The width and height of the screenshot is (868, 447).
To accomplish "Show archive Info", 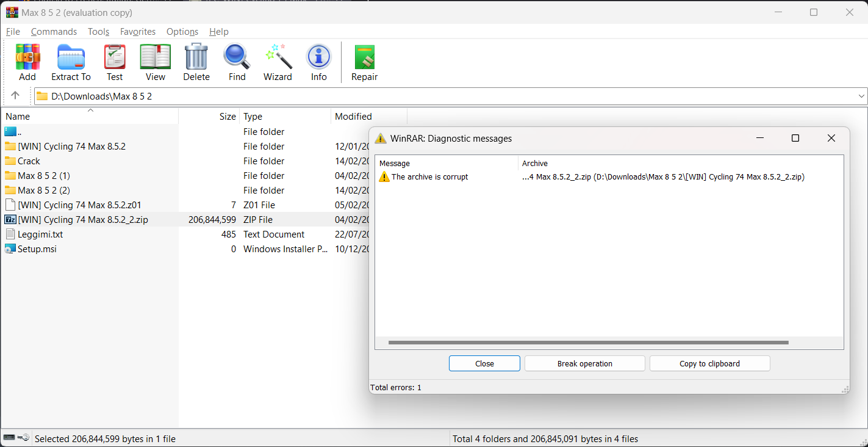I will click(x=318, y=57).
